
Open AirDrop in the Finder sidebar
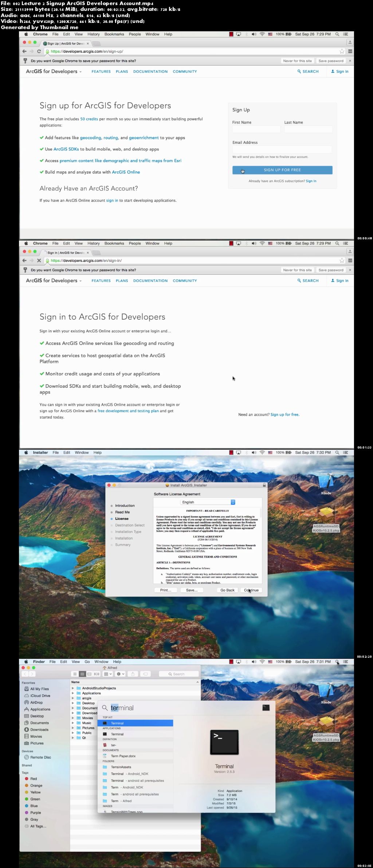coord(36,702)
